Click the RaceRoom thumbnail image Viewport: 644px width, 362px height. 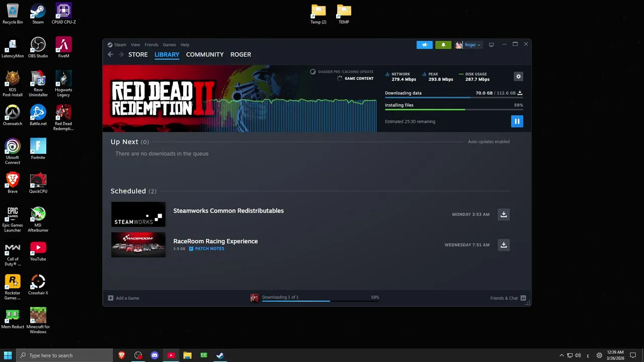click(x=138, y=245)
